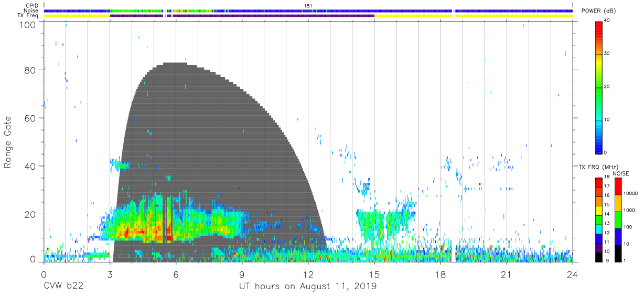This screenshot has height=297, width=644.
Task: Select the red top NOISE legend swatch
Action: point(618,186)
